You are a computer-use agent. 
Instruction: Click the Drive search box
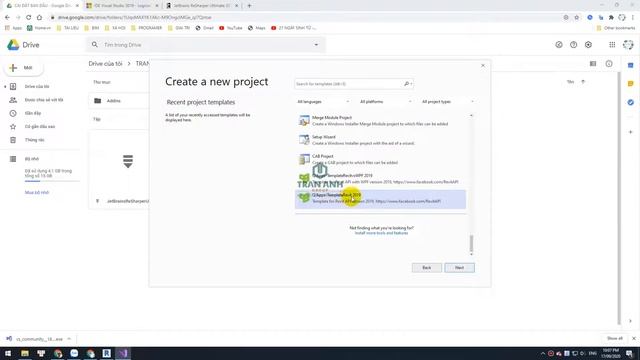tap(206, 44)
